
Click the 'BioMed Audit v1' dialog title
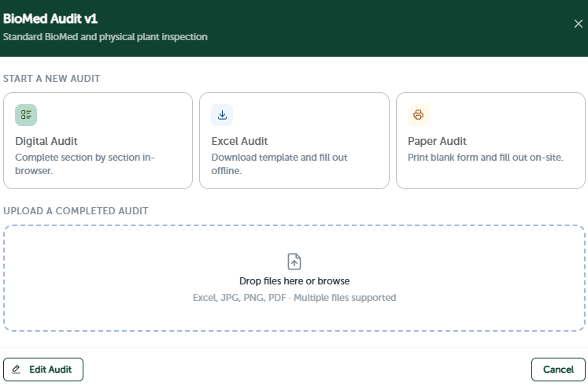coord(50,19)
